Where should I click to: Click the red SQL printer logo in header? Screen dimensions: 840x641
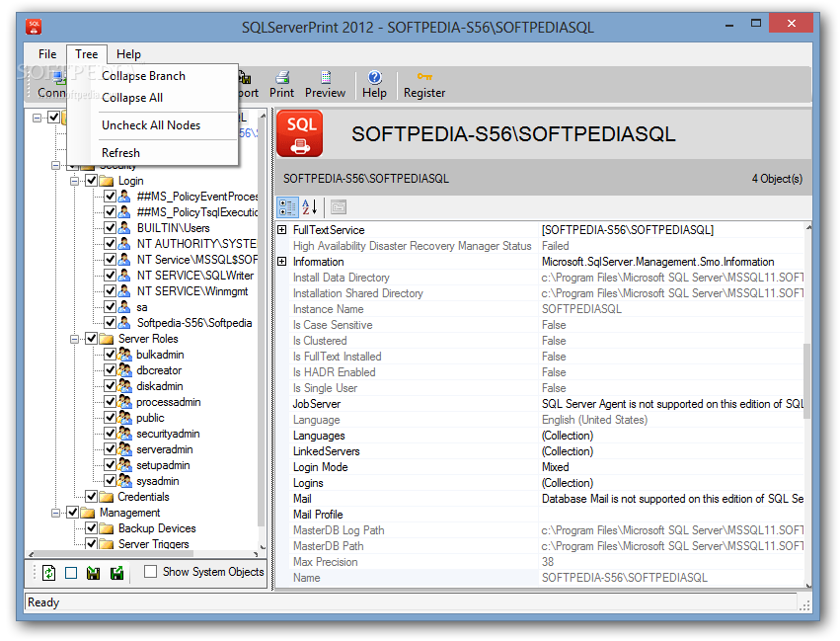(300, 133)
